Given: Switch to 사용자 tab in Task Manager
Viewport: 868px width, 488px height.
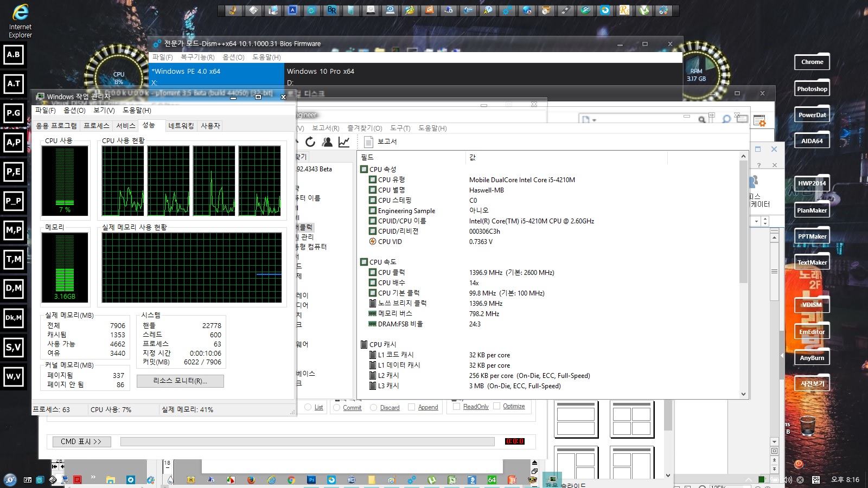Looking at the screenshot, I should point(210,125).
